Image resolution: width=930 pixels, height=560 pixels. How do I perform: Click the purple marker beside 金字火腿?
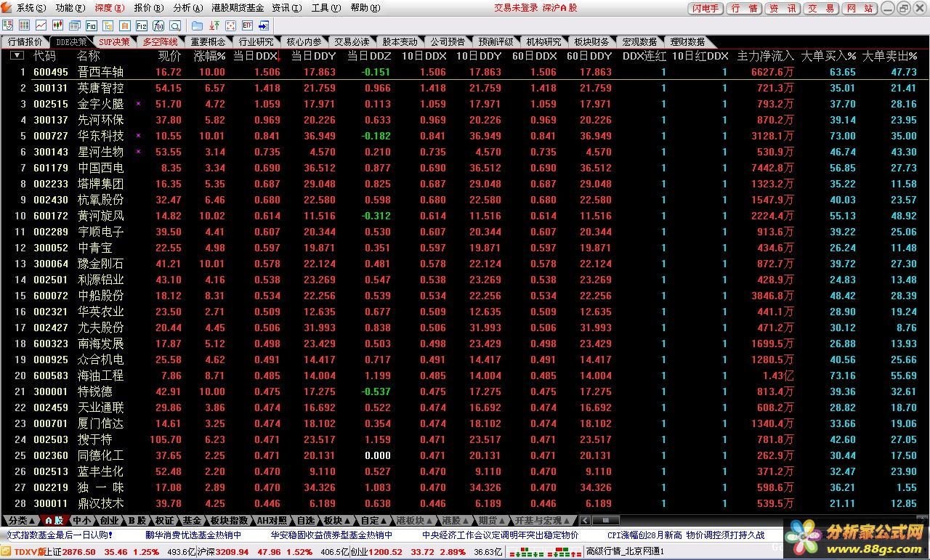pos(138,104)
